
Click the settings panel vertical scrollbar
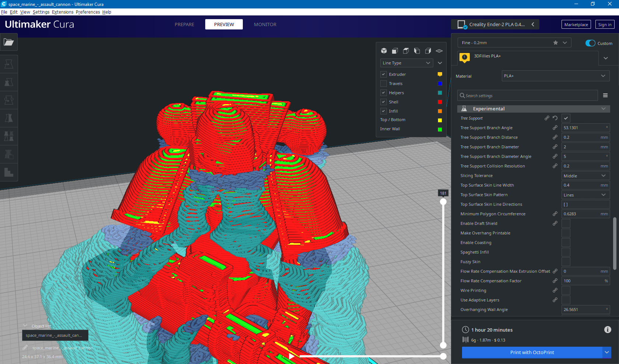(x=615, y=243)
